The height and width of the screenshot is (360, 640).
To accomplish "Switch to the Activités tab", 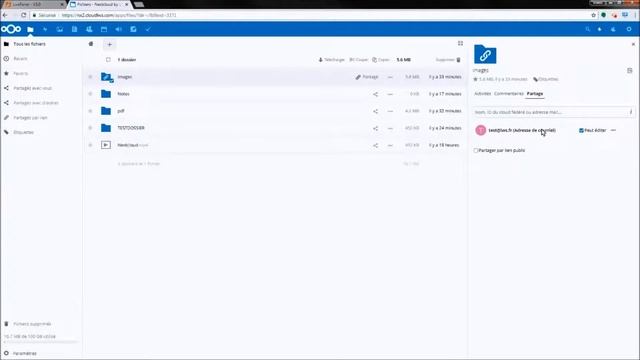I will 482,93.
